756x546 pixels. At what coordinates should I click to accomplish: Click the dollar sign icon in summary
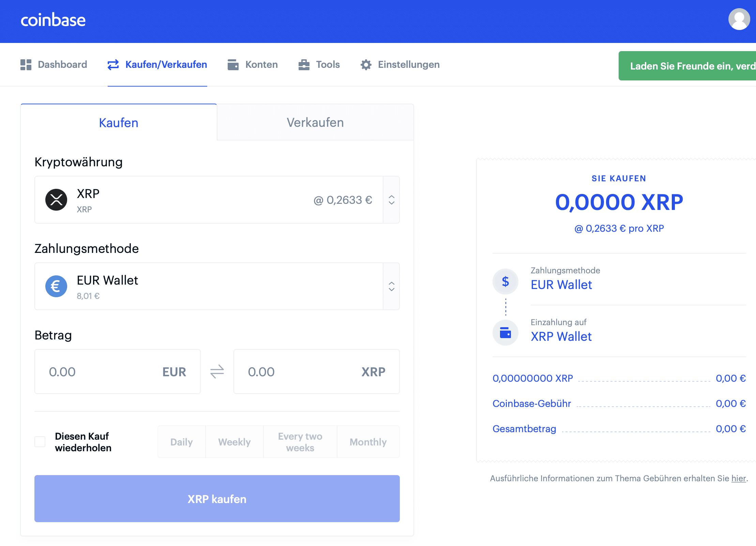pos(505,282)
